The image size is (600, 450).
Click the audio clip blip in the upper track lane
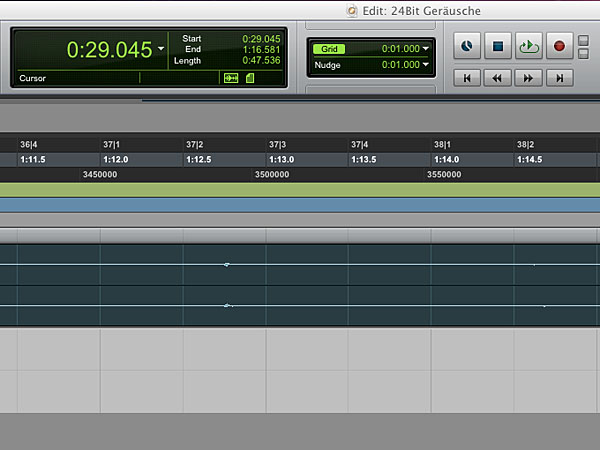click(227, 264)
